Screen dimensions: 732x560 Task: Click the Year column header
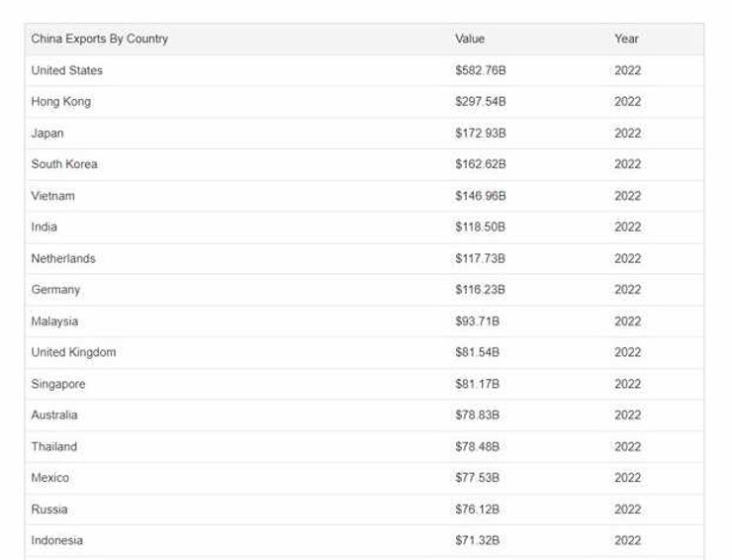626,39
